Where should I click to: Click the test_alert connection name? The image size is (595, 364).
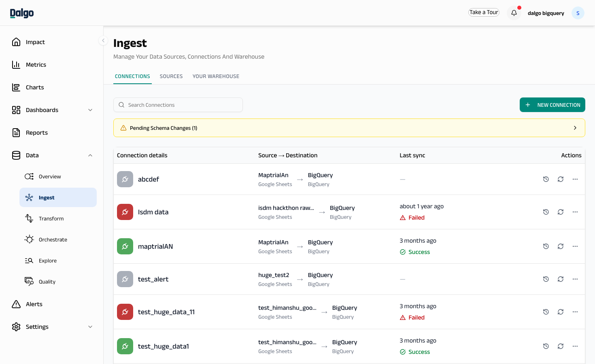(153, 279)
